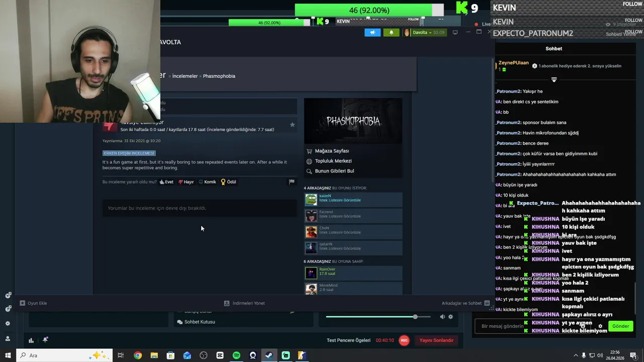This screenshot has width=644, height=362.
Task: Click the Phasmophobia breadcrumb
Action: click(x=219, y=76)
